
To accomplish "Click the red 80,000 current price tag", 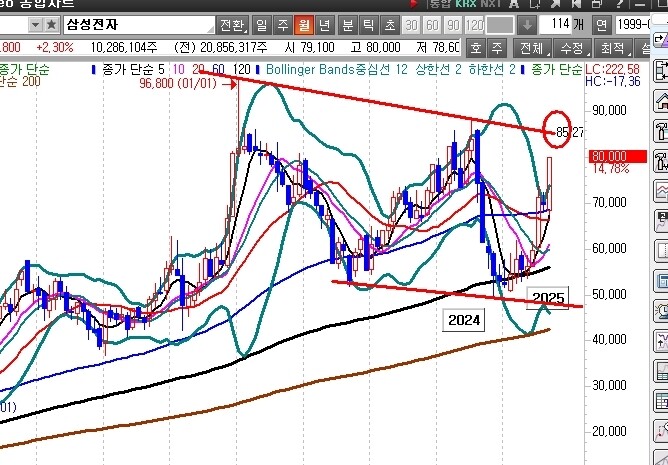I will click(x=618, y=156).
